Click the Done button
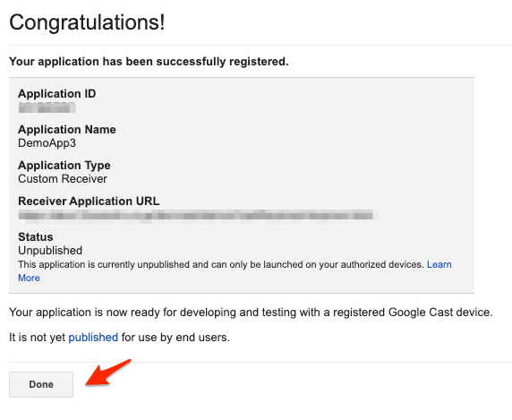 pos(41,384)
